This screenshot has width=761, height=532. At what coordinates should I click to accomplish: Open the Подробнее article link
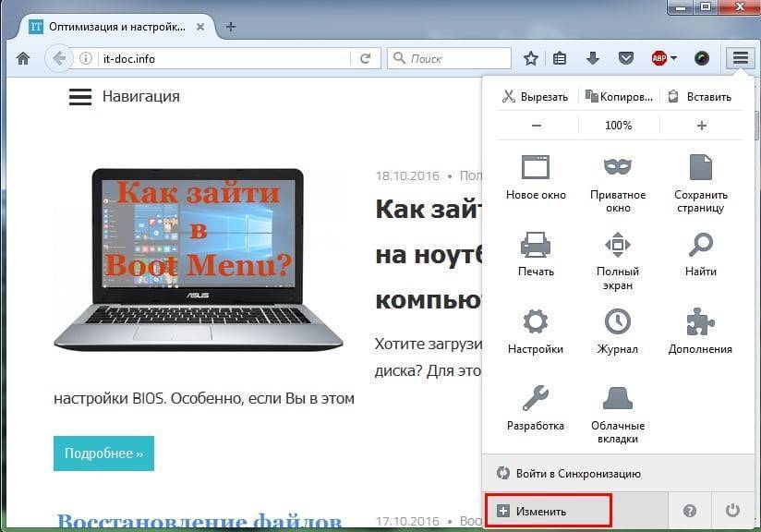click(x=103, y=453)
